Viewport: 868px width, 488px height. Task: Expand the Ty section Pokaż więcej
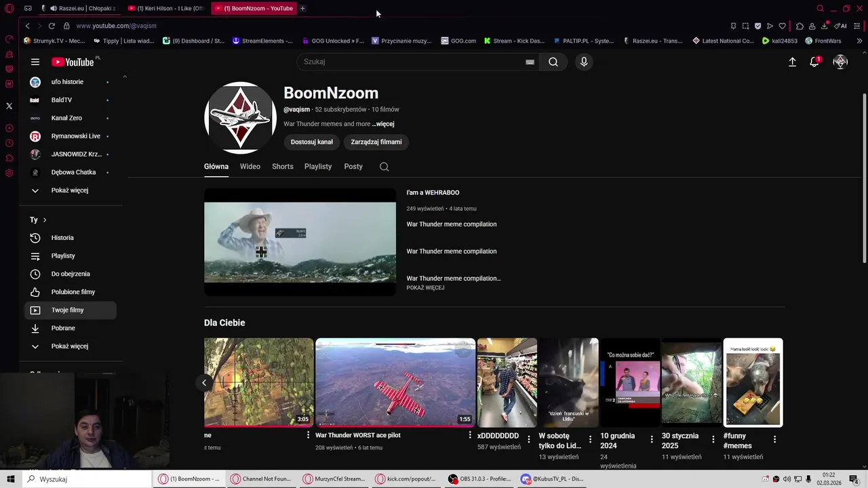click(x=71, y=346)
